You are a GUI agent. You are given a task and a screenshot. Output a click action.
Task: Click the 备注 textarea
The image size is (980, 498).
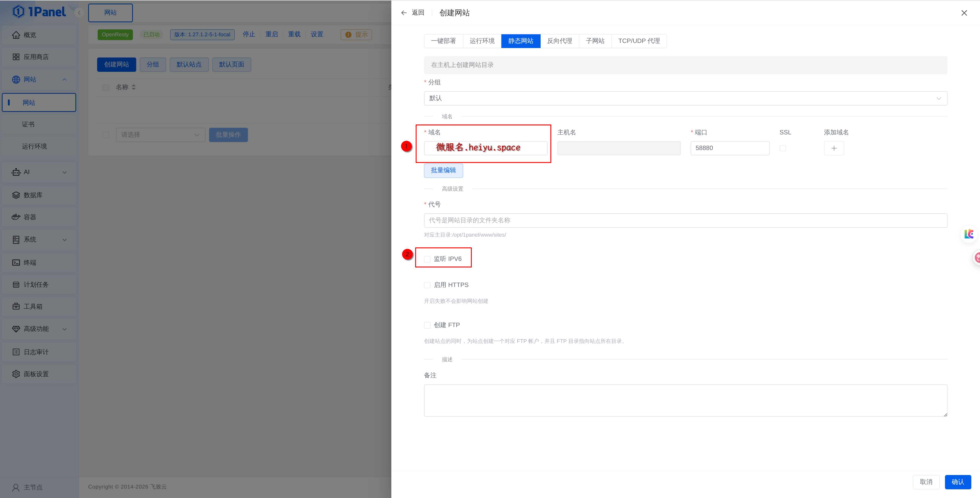pyautogui.click(x=686, y=401)
